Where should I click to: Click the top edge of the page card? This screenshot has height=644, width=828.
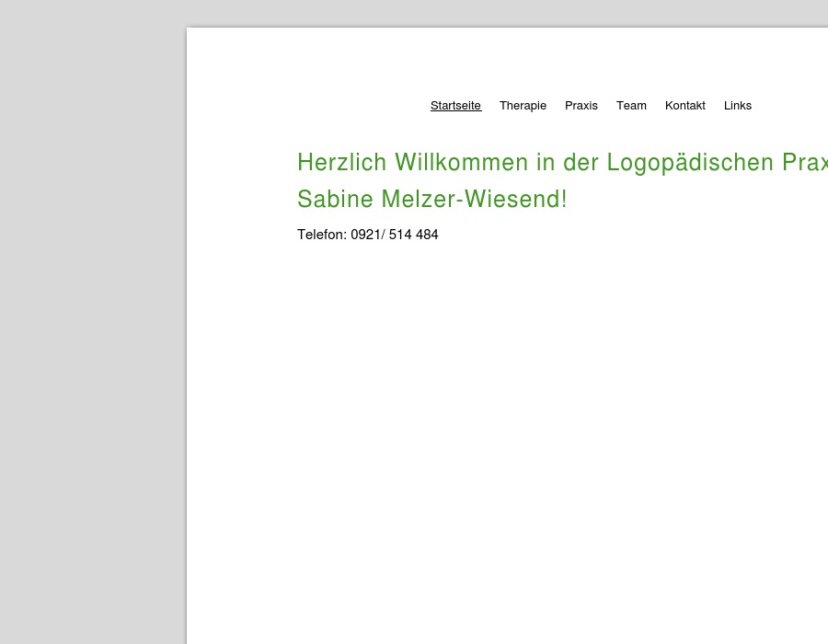(x=506, y=29)
